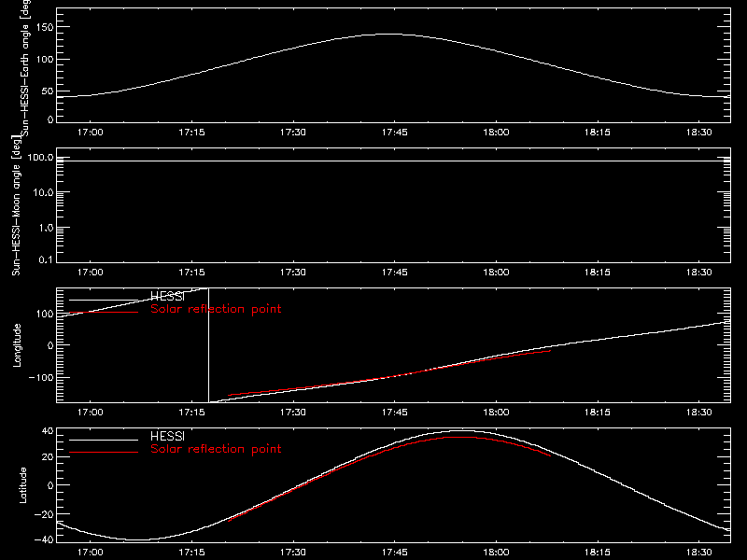Viewport: 747px width, 560px height.
Task: Click the -20 tick on the Latitude axis
Action: pos(44,514)
